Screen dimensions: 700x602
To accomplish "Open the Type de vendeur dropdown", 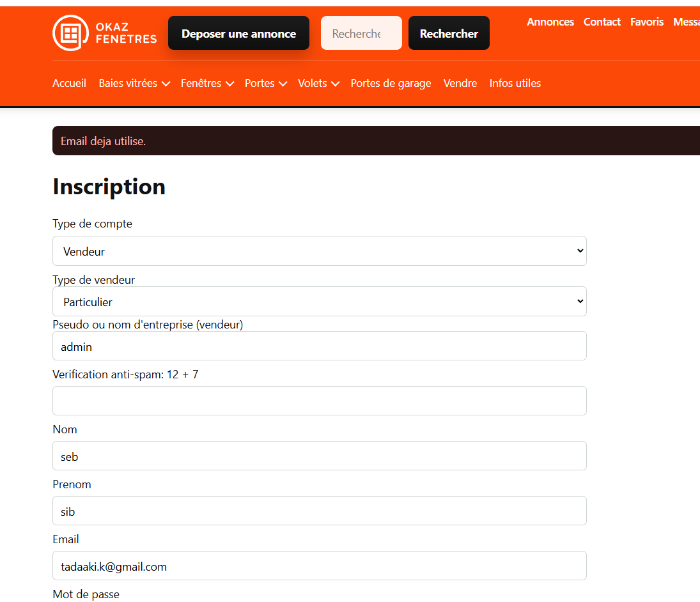I will coord(320,301).
